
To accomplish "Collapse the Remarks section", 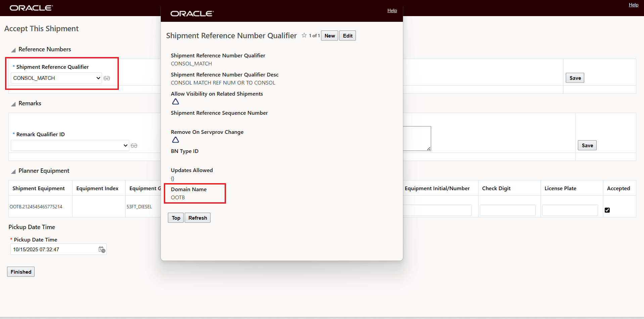I will click(x=13, y=104).
